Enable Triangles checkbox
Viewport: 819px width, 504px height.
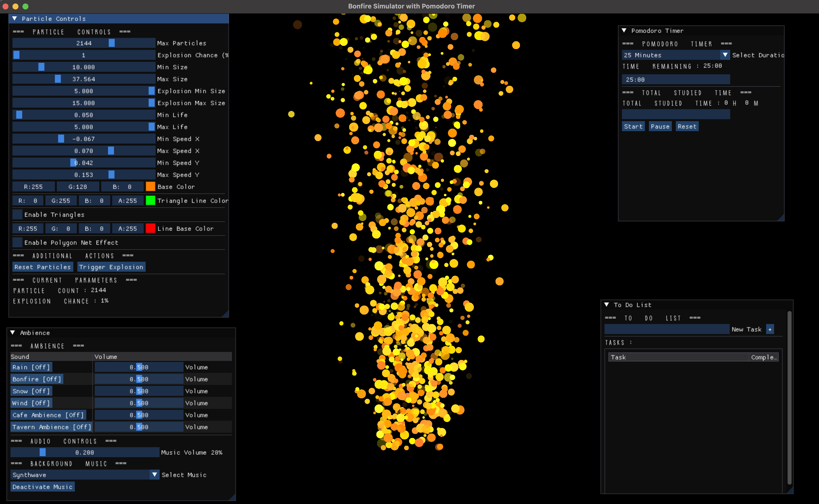[x=17, y=214]
